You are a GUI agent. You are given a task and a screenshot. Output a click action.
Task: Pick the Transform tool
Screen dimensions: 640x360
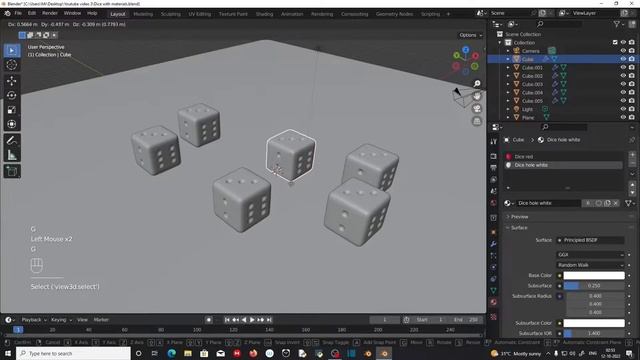[x=12, y=124]
